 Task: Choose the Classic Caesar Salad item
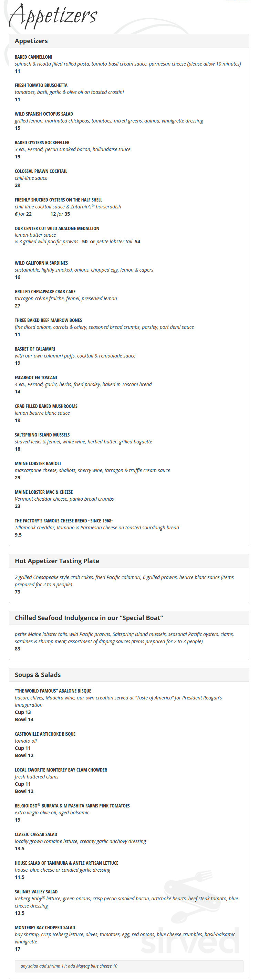click(x=36, y=834)
